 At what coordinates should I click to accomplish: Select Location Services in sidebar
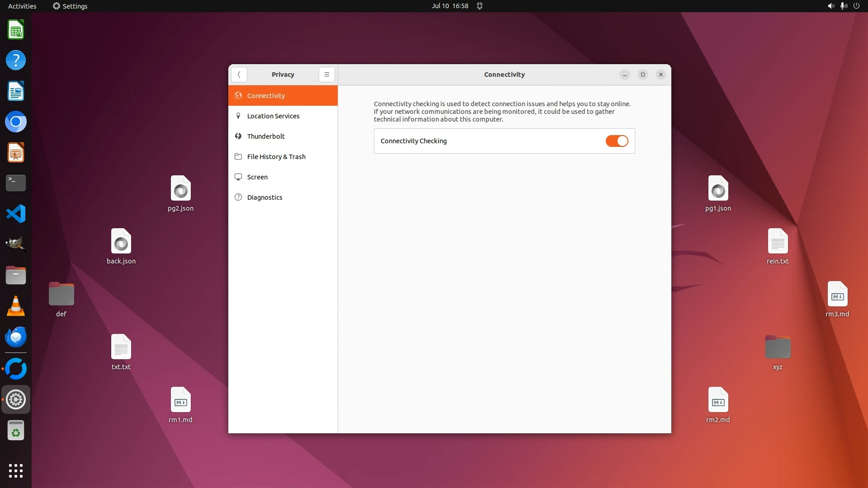tap(273, 116)
